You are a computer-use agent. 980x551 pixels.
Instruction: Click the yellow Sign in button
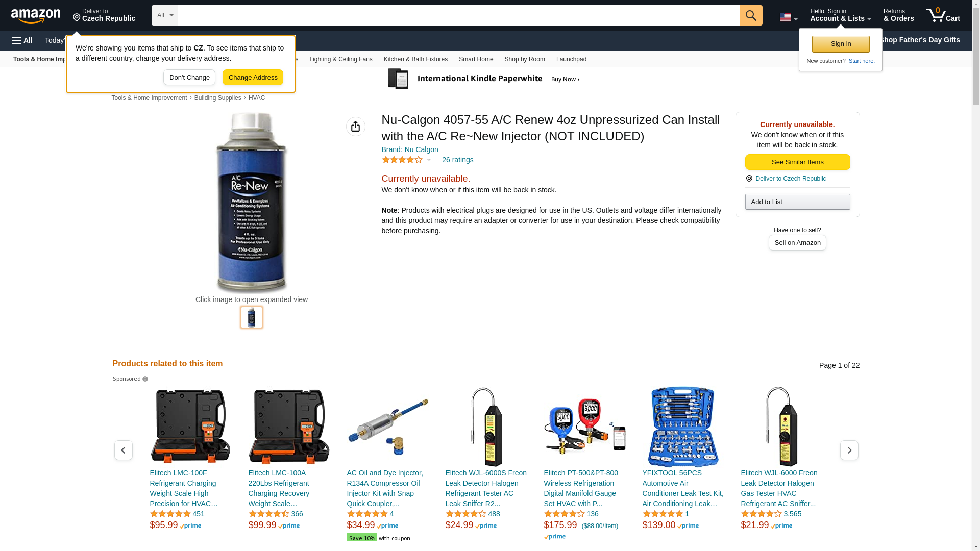(841, 44)
